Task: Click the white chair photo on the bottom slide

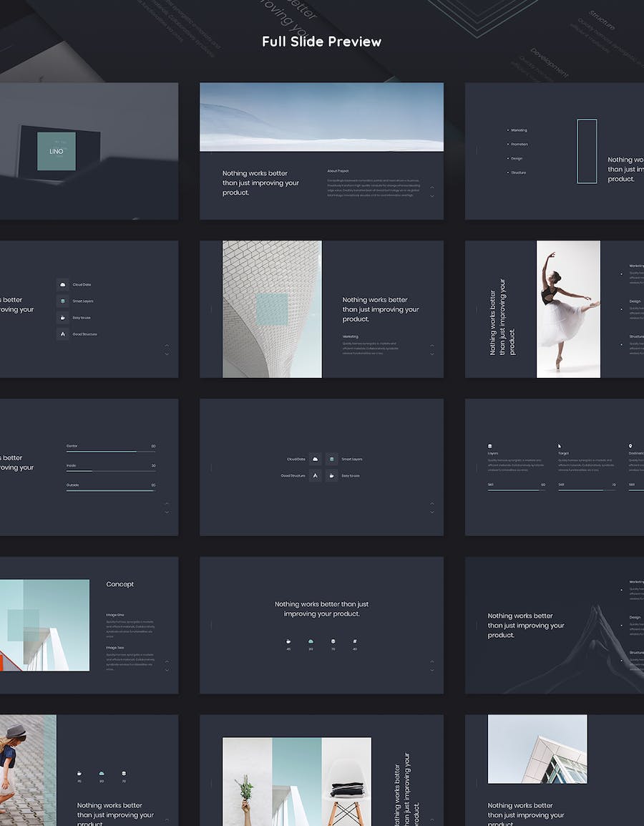Action: [x=346, y=782]
